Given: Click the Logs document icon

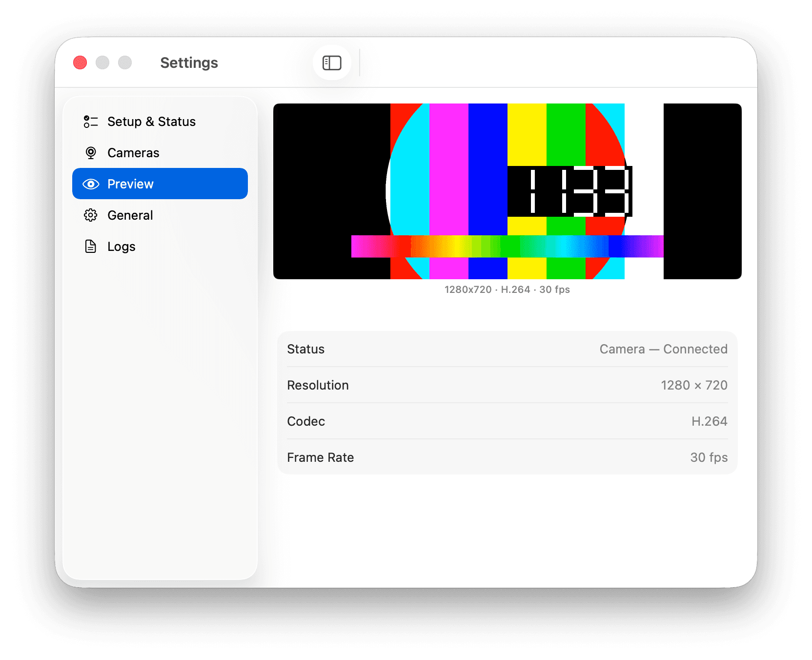Looking at the screenshot, I should pos(91,247).
